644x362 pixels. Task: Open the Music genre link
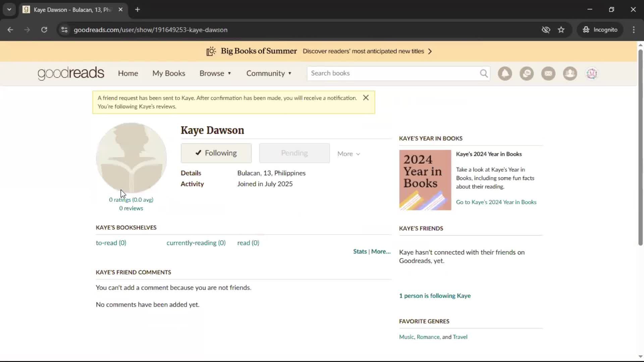click(x=407, y=337)
